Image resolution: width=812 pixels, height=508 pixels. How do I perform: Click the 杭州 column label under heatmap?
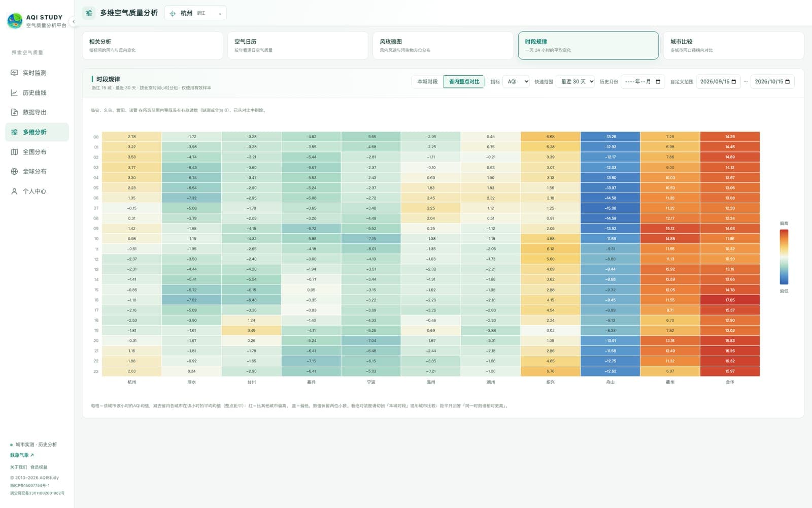pos(132,382)
